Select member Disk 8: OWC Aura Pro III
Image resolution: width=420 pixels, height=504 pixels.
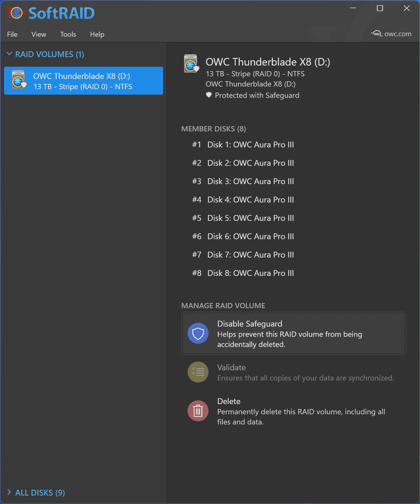pyautogui.click(x=250, y=273)
